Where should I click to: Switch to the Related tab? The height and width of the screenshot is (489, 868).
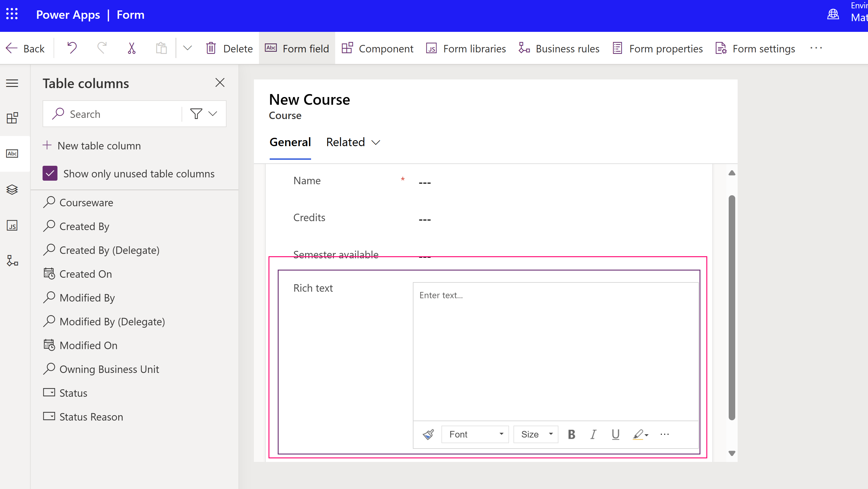tap(353, 142)
